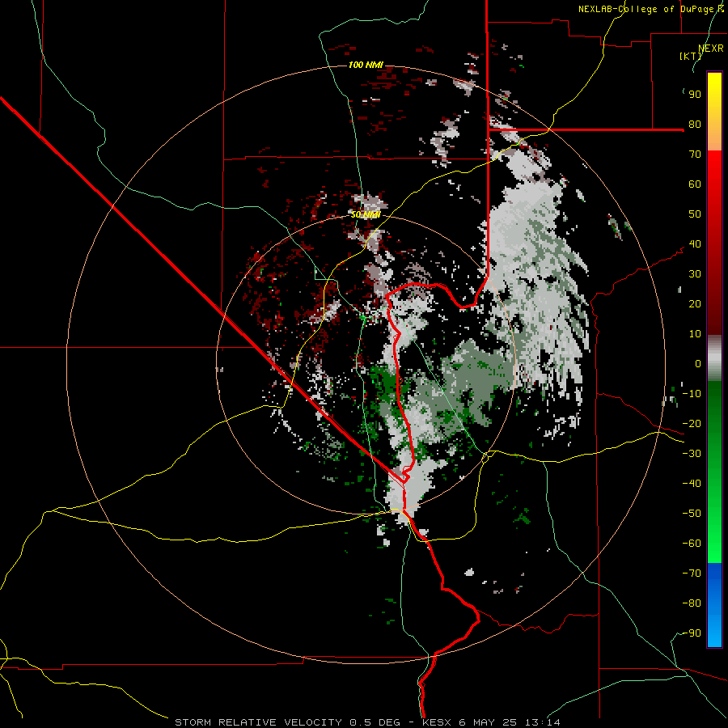Click the 40 value on the velocity legend
728x728 pixels.
click(x=695, y=244)
